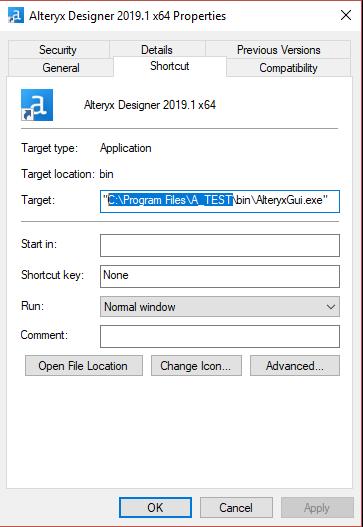Click the Alteryx icon in the title bar
Viewport: 363px width, 527px height.
tap(16, 15)
